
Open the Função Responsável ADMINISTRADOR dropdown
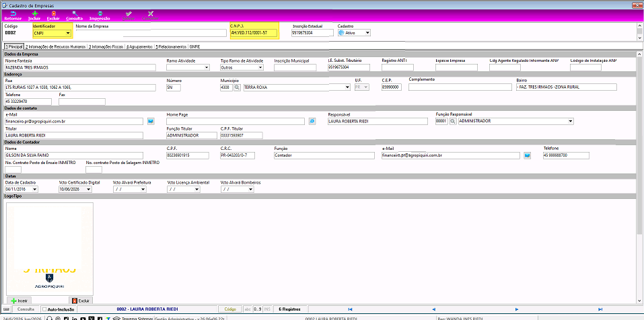pyautogui.click(x=571, y=122)
